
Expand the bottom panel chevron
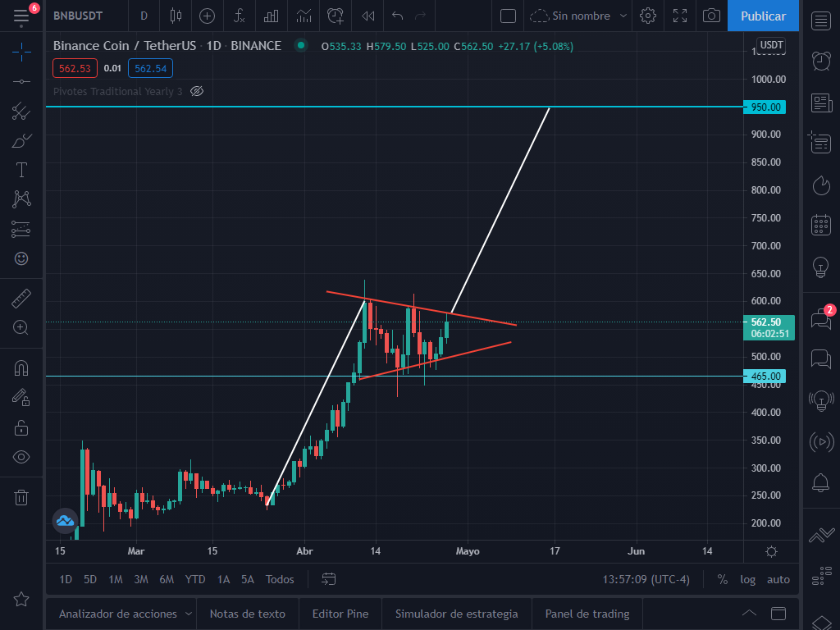(749, 614)
